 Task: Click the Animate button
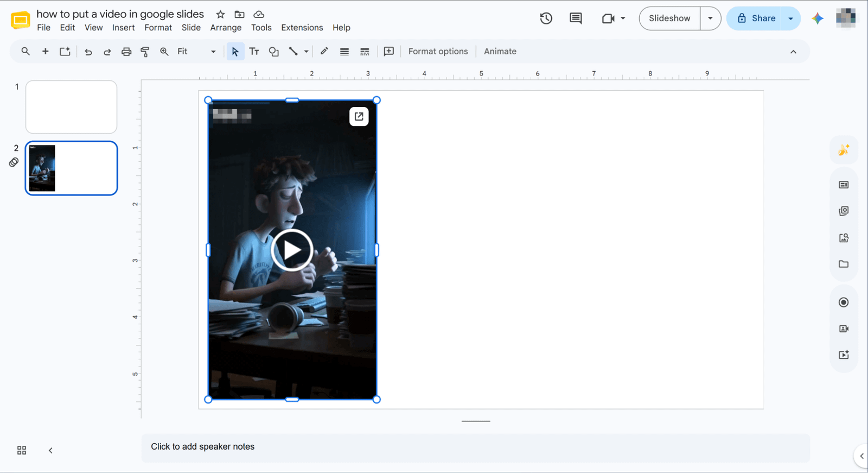click(x=500, y=51)
